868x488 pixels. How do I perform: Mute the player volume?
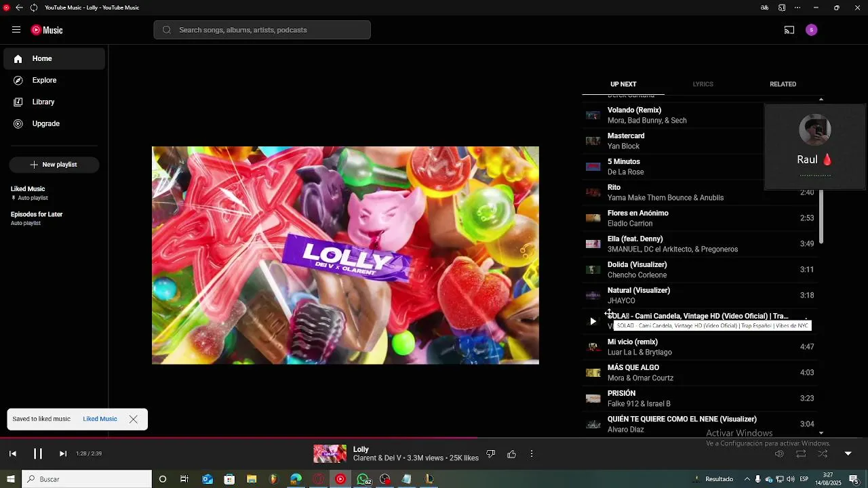[779, 453]
